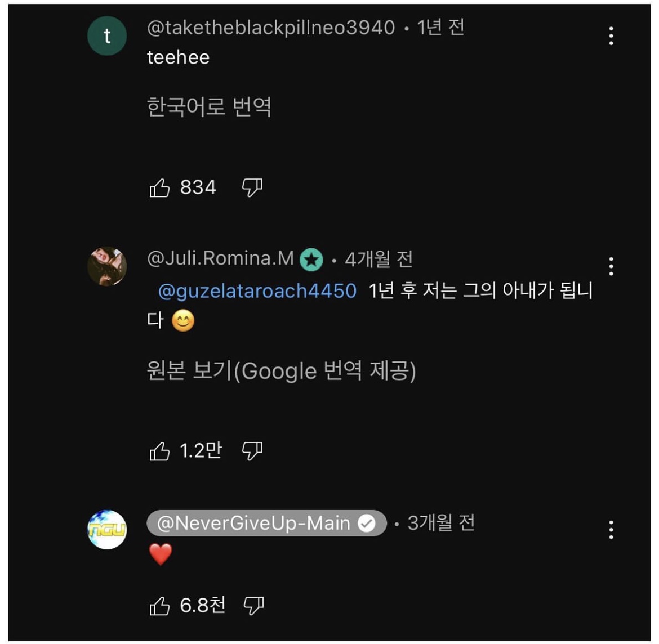Click 한국어로 번역 translate link

click(x=209, y=106)
